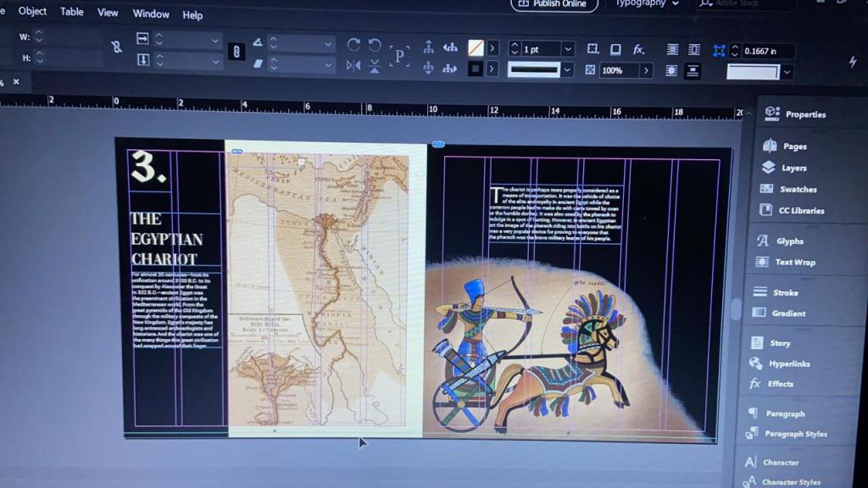The image size is (868, 488).
Task: Open the Window menu
Action: tap(151, 14)
